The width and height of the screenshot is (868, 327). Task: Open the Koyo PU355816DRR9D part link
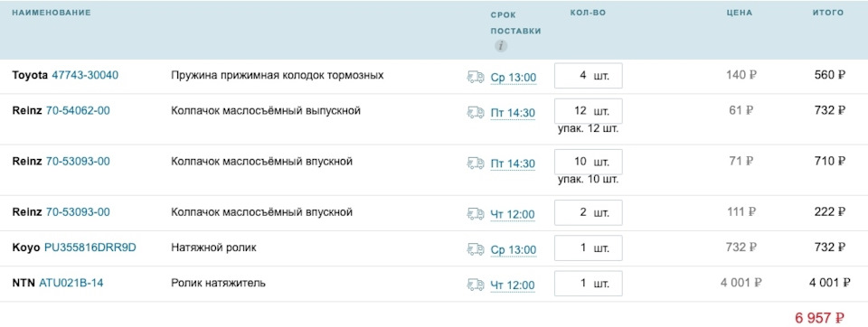click(90, 248)
